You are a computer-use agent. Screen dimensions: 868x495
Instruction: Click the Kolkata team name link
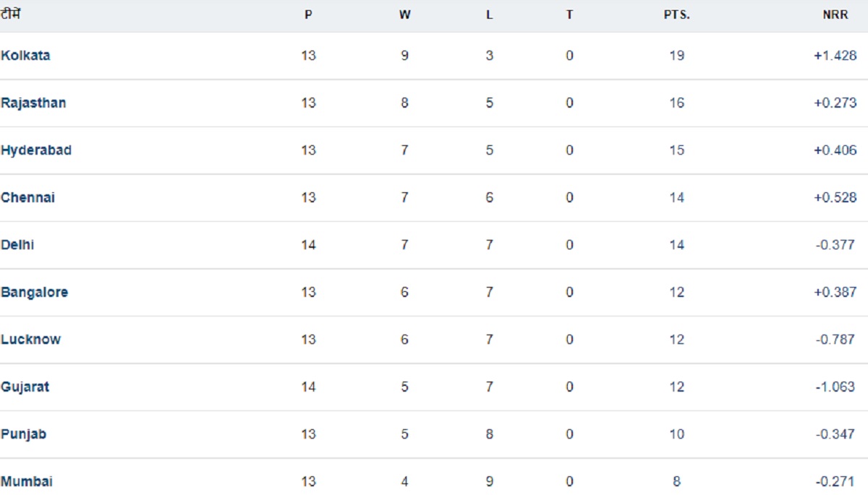click(x=26, y=56)
